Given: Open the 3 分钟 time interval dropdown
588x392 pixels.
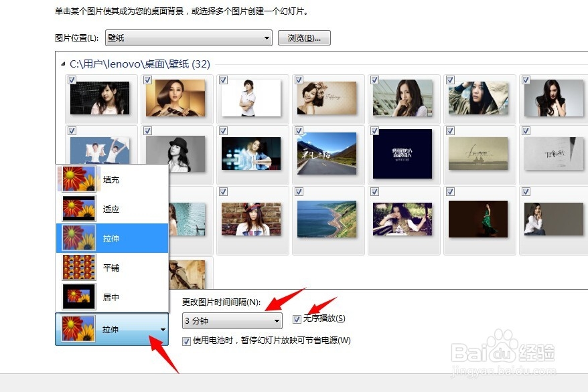Looking at the screenshot, I should pos(231,320).
